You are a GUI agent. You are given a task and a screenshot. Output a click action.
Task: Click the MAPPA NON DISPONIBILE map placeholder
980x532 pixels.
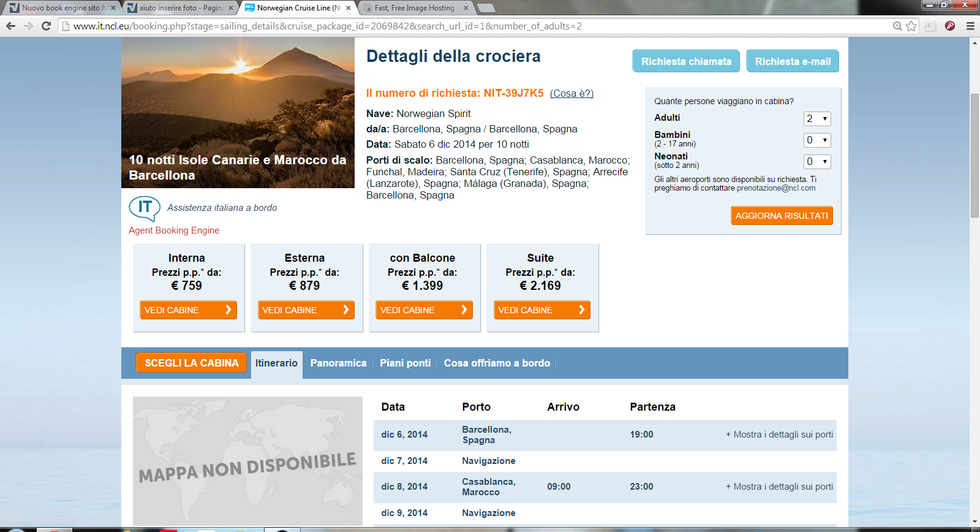point(247,461)
